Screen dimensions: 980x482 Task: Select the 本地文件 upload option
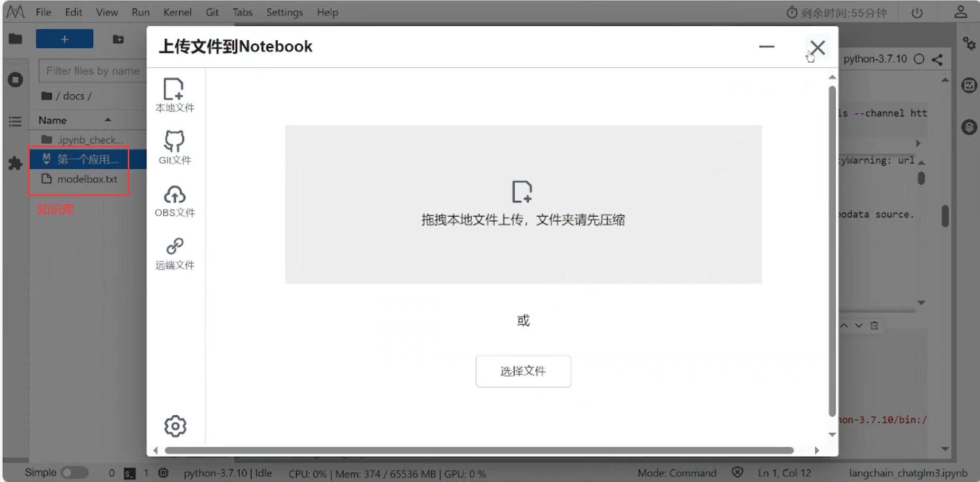(x=174, y=95)
